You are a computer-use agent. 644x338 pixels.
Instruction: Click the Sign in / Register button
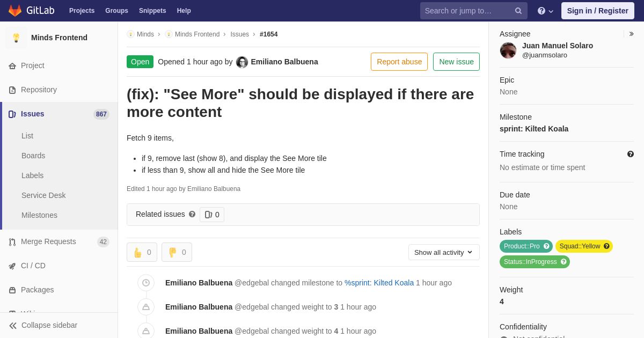click(597, 11)
